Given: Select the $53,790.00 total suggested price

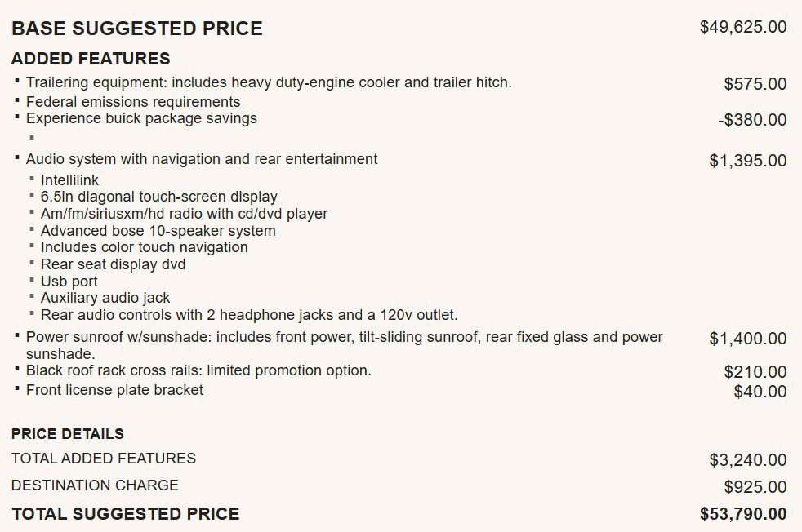Looking at the screenshot, I should [x=743, y=513].
